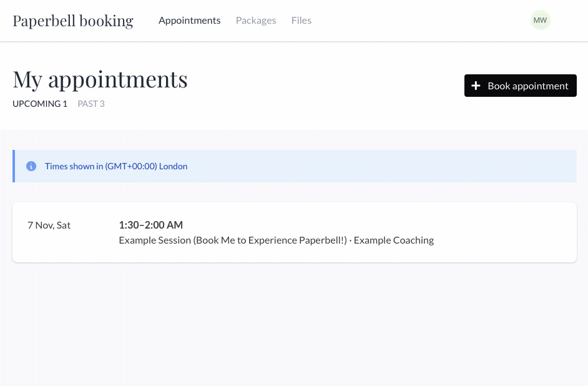Open the Packages section
588x386 pixels.
(255, 20)
